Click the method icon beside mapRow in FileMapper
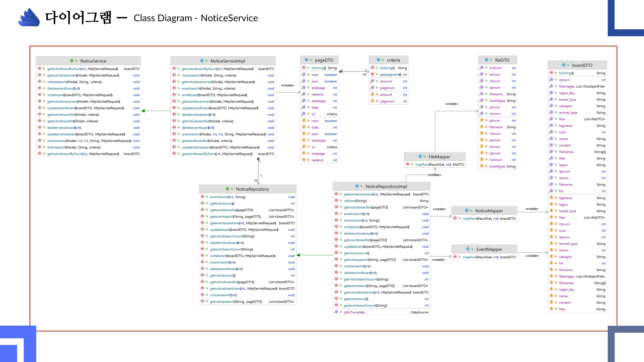The image size is (644, 362). [x=408, y=164]
